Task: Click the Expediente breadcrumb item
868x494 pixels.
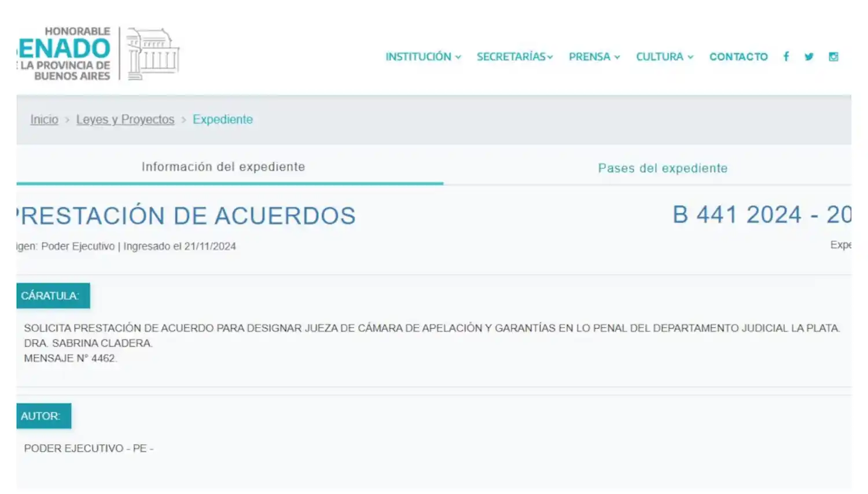Action: [223, 119]
